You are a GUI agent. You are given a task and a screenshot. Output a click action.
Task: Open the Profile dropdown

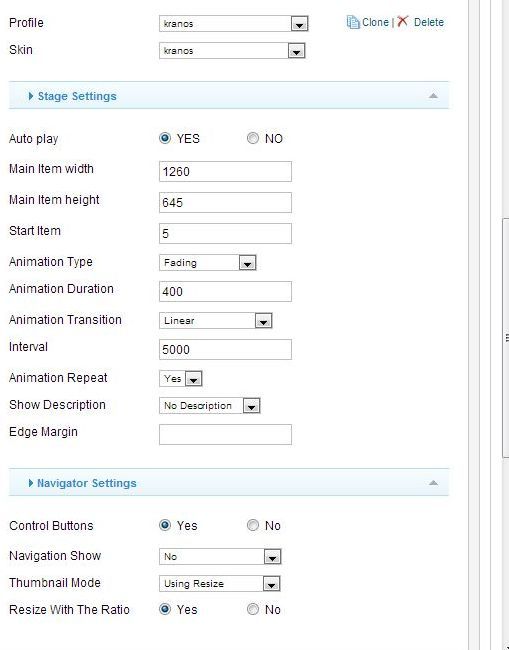234,24
